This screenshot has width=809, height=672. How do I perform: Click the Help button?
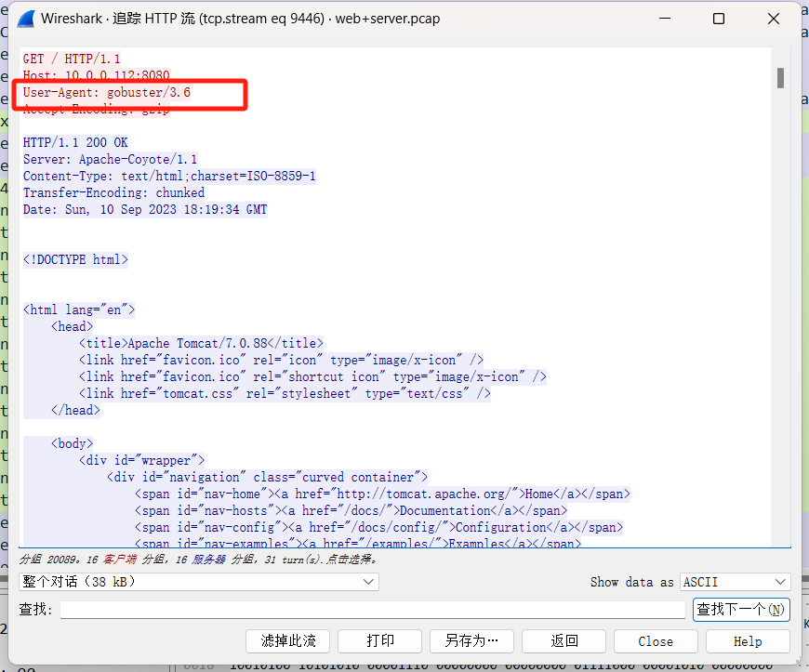(749, 641)
